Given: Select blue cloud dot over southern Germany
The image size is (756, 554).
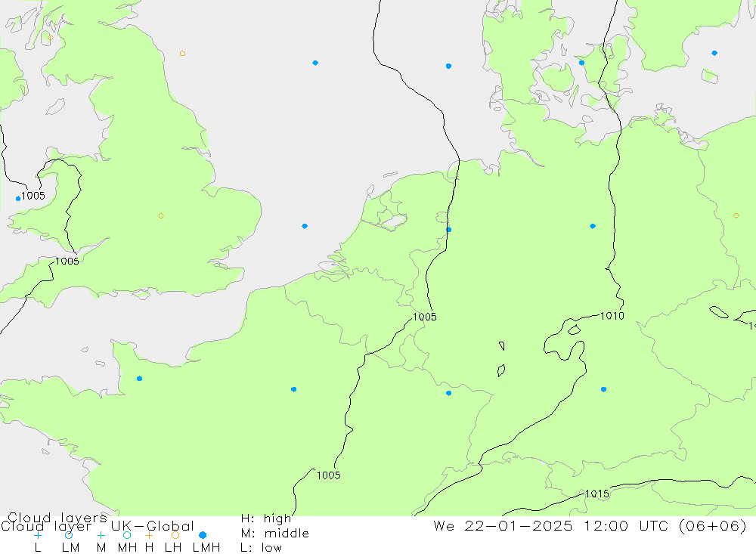Looking at the screenshot, I should pyautogui.click(x=603, y=389).
